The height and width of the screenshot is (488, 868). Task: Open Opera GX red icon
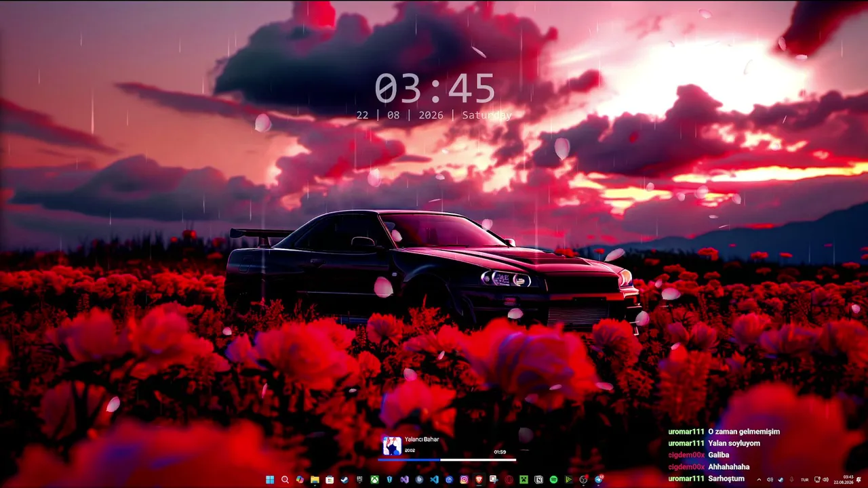tap(509, 480)
